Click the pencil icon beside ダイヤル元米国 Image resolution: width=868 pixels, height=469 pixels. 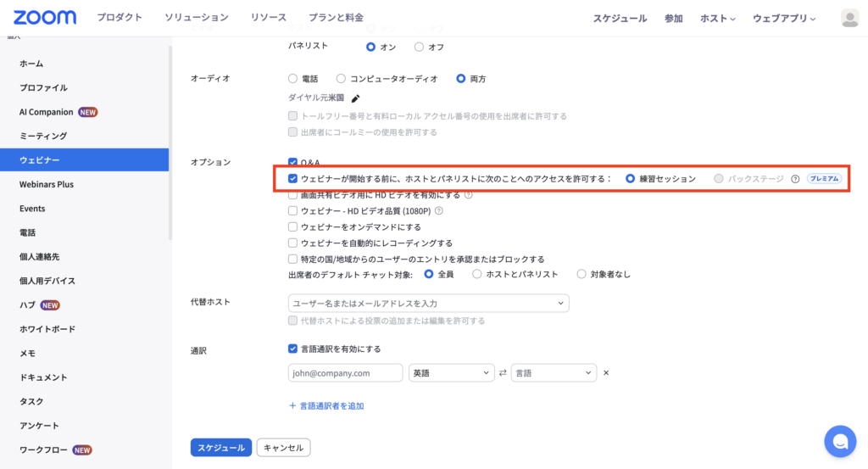coord(355,98)
